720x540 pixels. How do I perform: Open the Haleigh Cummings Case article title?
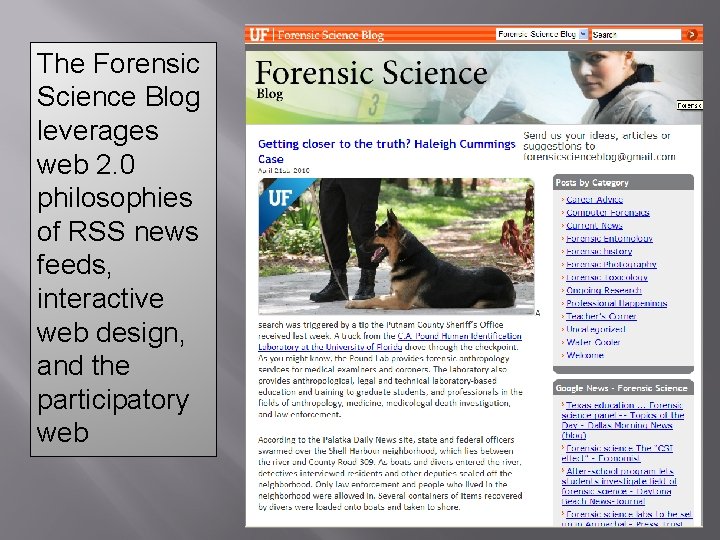pyautogui.click(x=386, y=151)
